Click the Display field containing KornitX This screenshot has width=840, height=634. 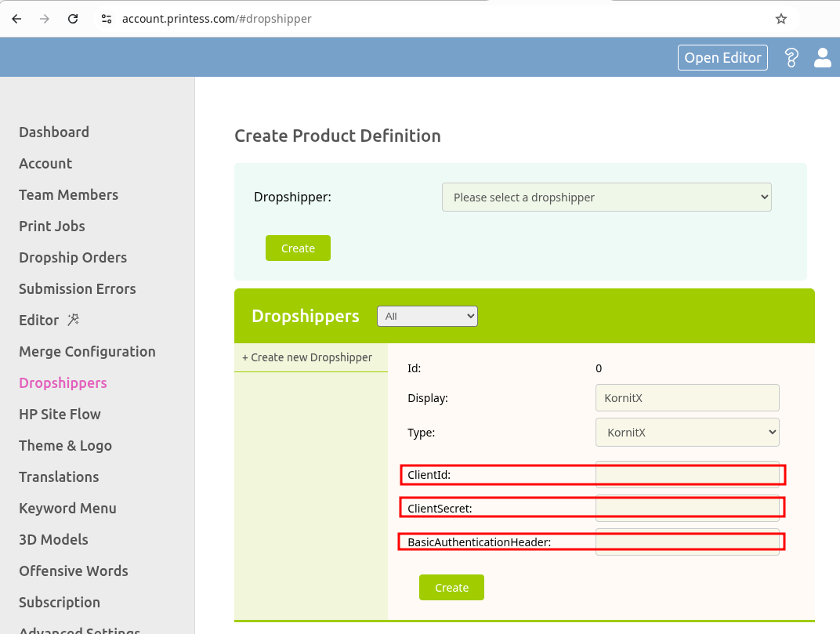[687, 397]
